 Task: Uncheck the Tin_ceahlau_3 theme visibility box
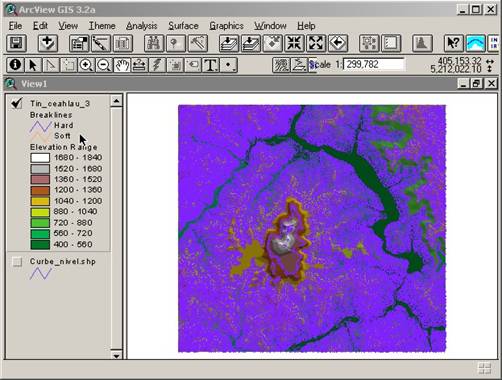click(x=17, y=103)
